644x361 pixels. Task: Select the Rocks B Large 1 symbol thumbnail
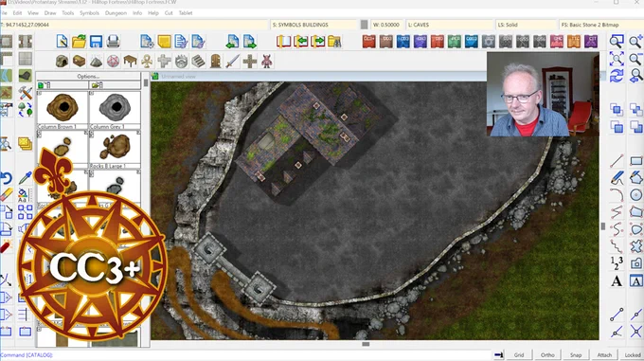115,149
